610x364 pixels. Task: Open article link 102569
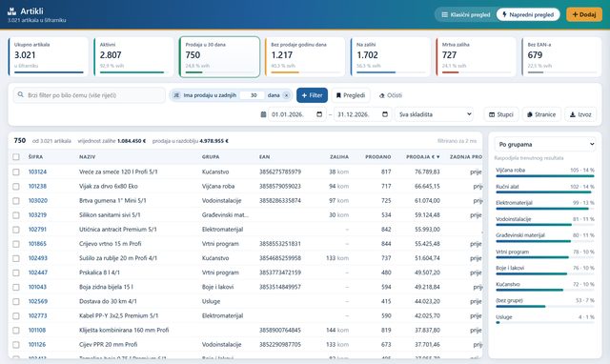click(38, 301)
